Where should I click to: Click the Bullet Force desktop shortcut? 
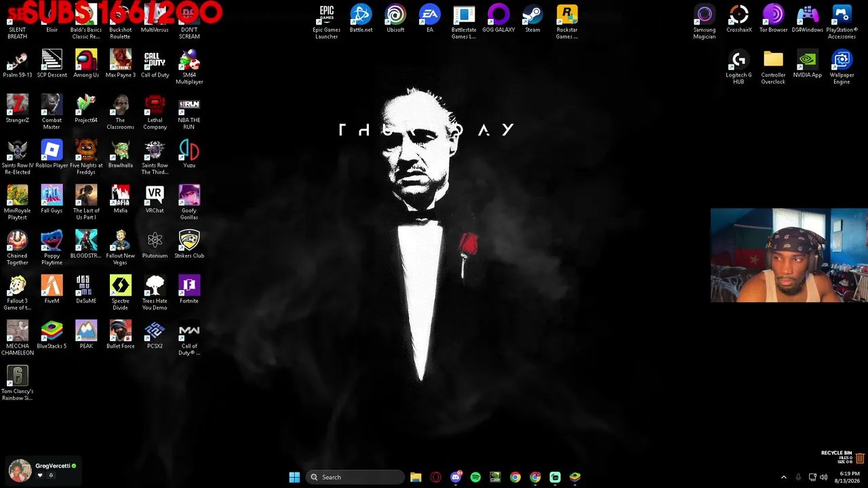(x=121, y=335)
